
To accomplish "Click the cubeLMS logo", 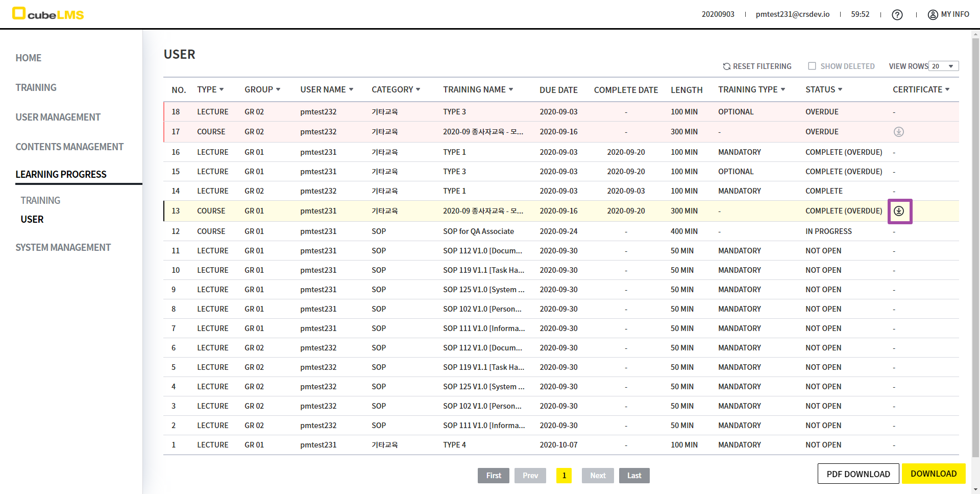I will click(x=48, y=14).
